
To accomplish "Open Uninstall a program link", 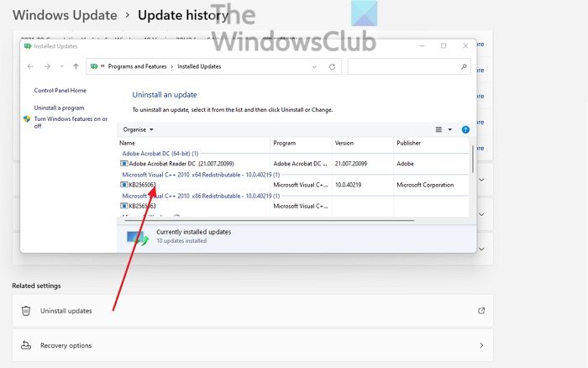I will 59,108.
